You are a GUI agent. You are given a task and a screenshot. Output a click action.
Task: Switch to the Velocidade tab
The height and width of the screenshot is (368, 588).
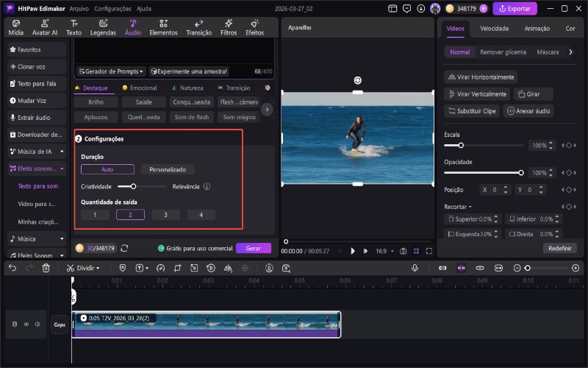(494, 28)
